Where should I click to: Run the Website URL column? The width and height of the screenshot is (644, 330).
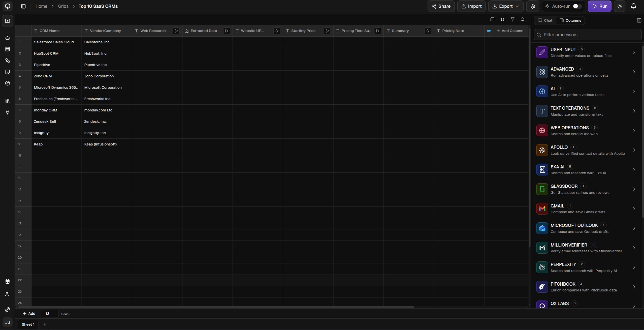coord(277,31)
